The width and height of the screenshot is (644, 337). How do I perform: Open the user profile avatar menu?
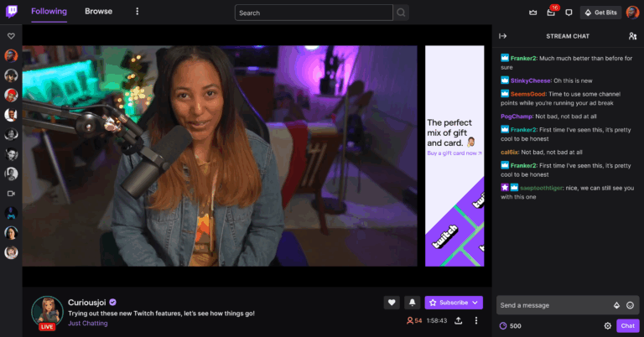[632, 13]
